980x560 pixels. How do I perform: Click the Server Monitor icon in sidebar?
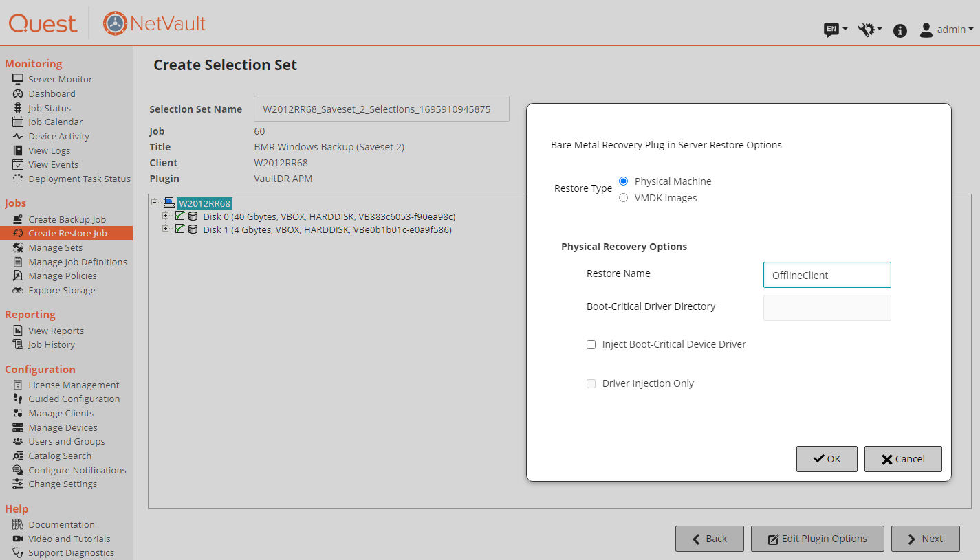[18, 79]
